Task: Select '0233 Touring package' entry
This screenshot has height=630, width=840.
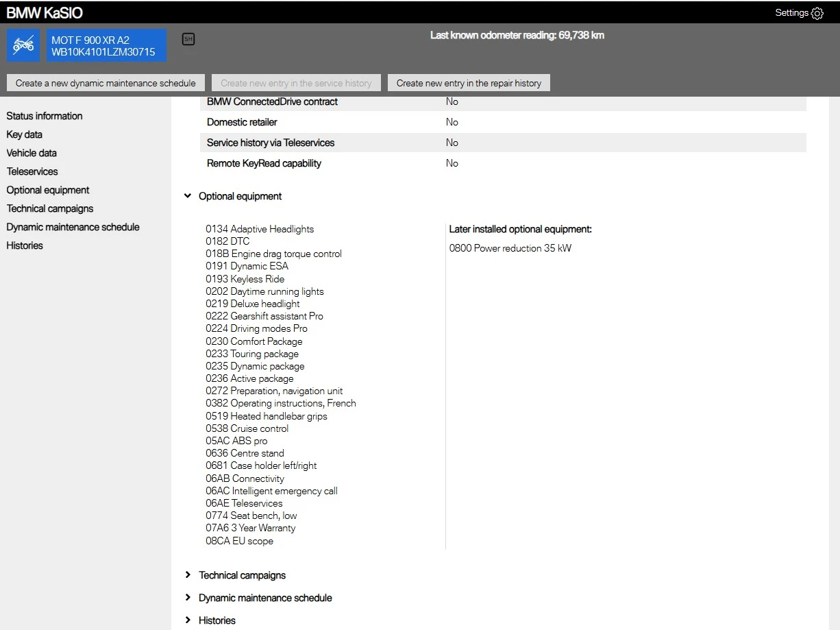Action: pos(252,354)
